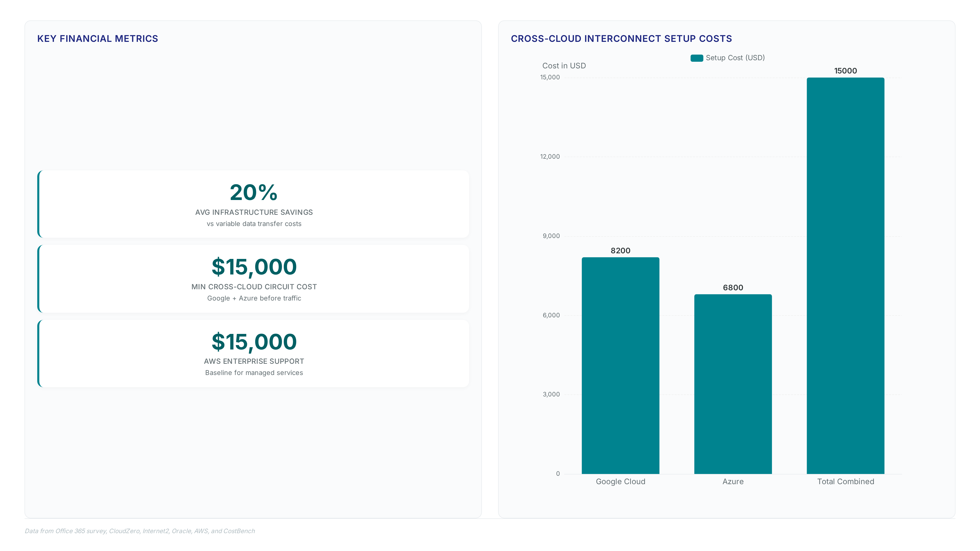
Task: Click 'MIN CROSS-CLOUD CIRCUIT COST' label
Action: point(254,287)
